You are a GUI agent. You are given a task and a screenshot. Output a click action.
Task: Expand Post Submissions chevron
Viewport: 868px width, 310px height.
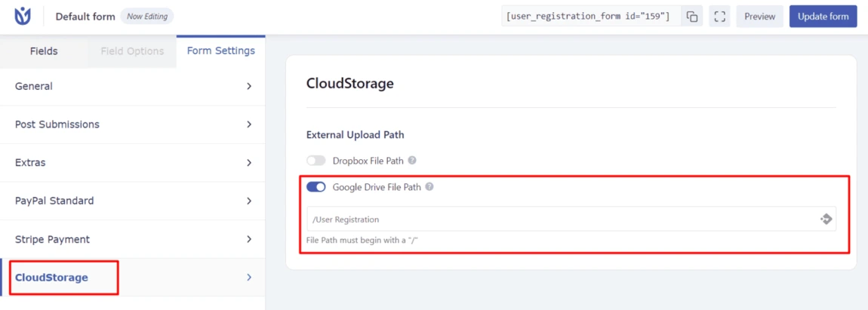[249, 124]
